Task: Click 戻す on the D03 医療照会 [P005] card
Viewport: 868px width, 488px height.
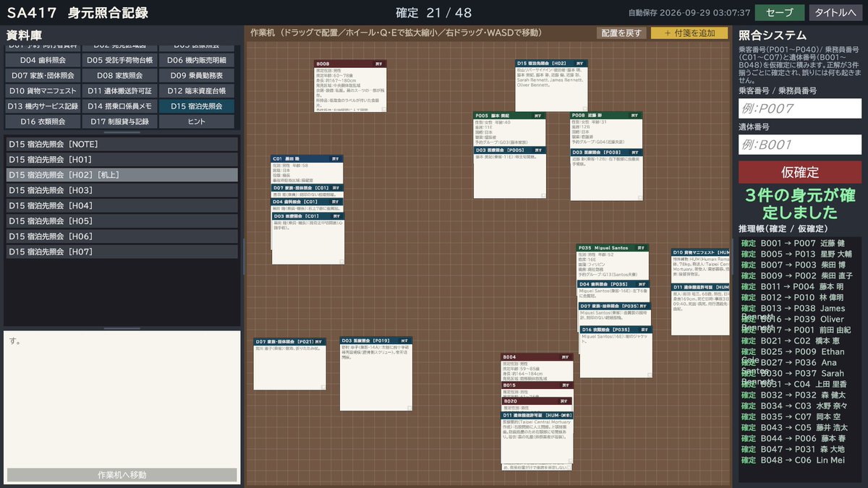Action: coord(538,150)
